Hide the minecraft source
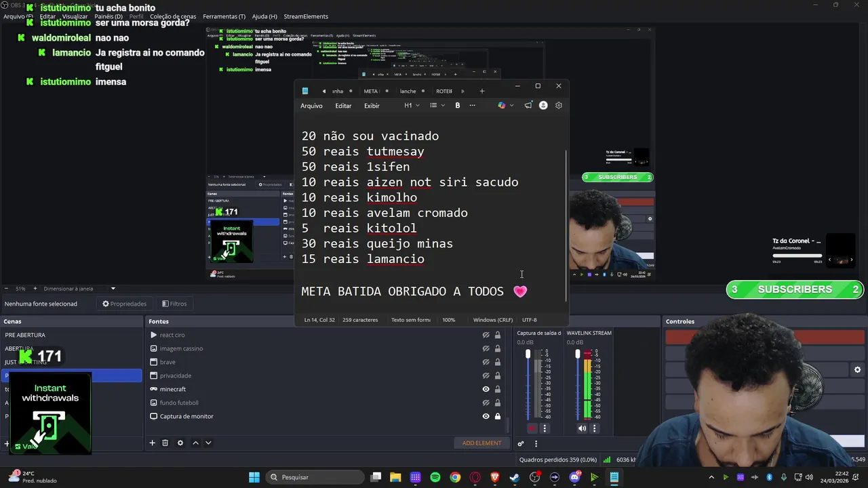This screenshot has width=868, height=488. [486, 389]
